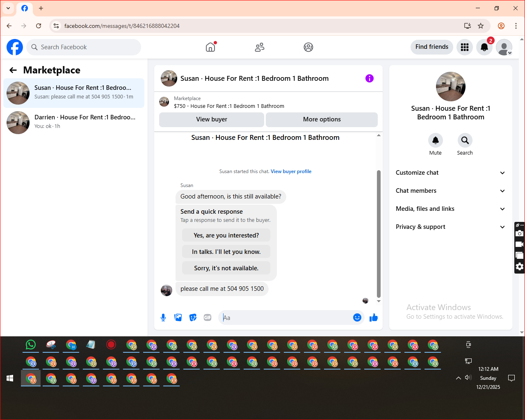Open the Chrome profile avatar icon
The height and width of the screenshot is (420, 525).
tap(501, 26)
